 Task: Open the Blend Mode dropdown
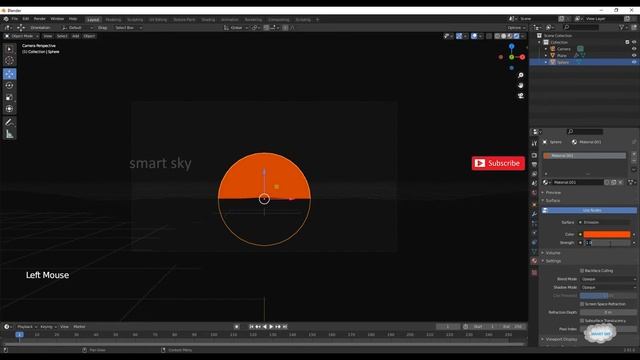pyautogui.click(x=608, y=279)
